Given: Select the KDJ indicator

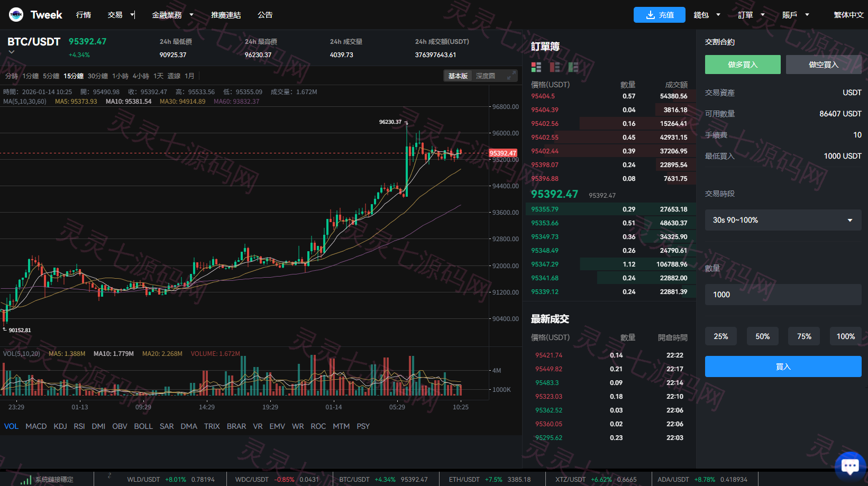Looking at the screenshot, I should pos(60,426).
